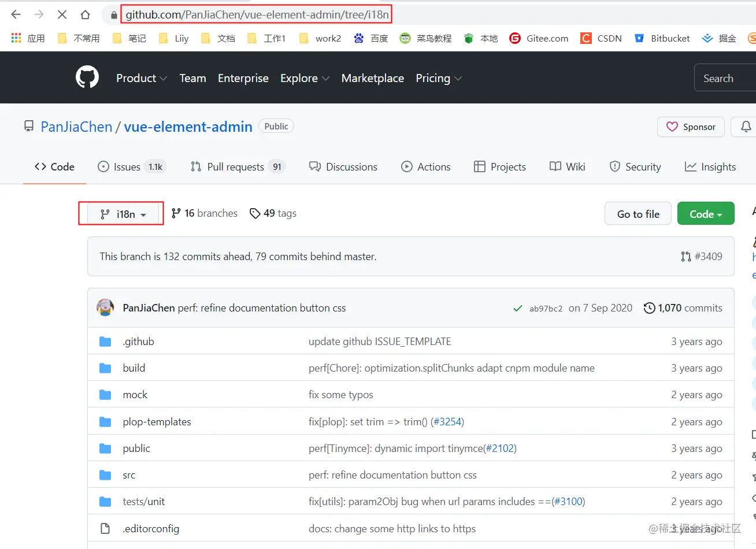This screenshot has height=549, width=756.
Task: Open the .github folder
Action: click(138, 342)
